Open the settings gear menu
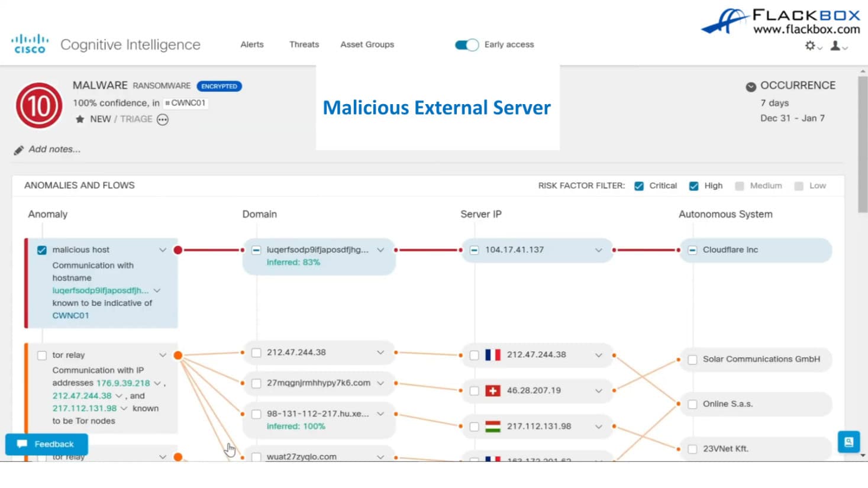868x488 pixels. click(810, 46)
